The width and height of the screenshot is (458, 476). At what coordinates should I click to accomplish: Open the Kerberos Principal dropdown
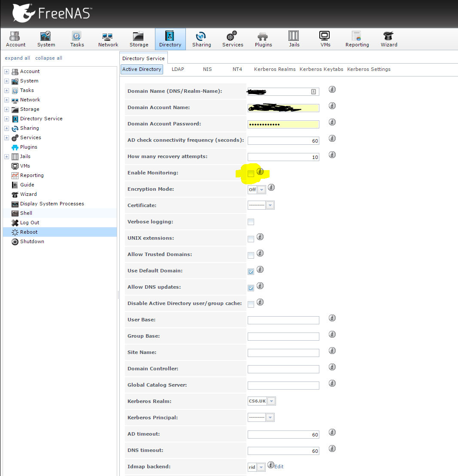click(x=261, y=418)
